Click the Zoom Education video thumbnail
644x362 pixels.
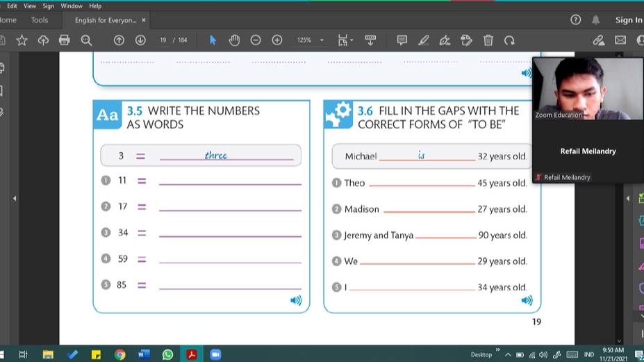click(588, 88)
